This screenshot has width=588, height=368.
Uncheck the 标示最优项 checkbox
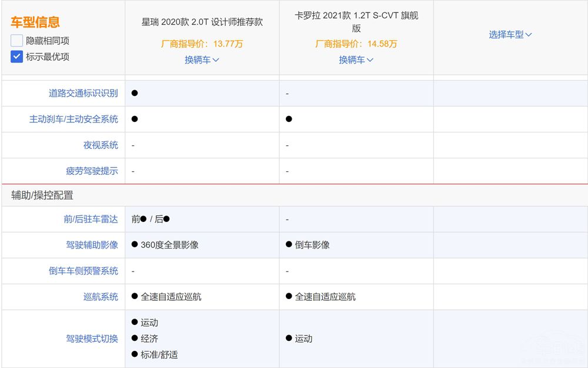tap(16, 57)
